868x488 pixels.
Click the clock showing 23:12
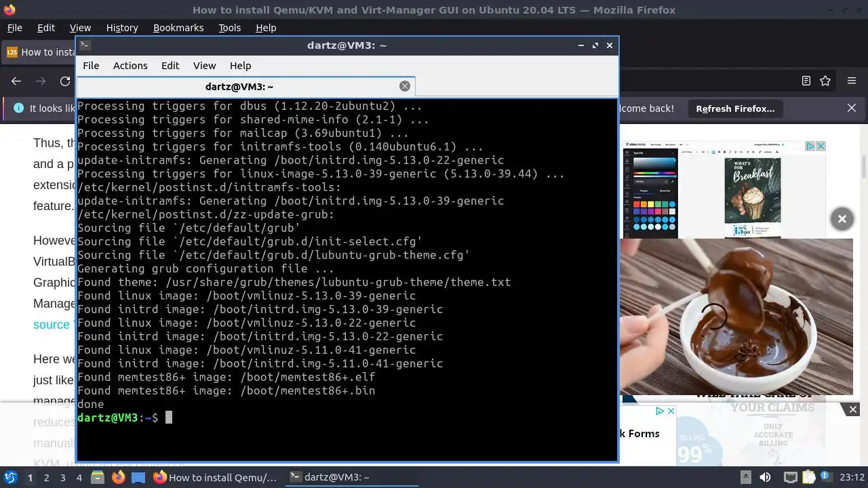coord(852,477)
